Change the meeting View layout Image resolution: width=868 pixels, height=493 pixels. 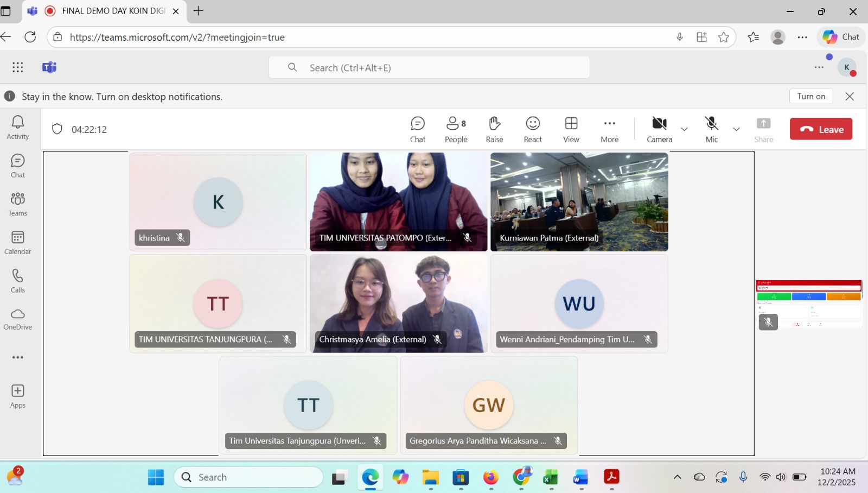[571, 129]
